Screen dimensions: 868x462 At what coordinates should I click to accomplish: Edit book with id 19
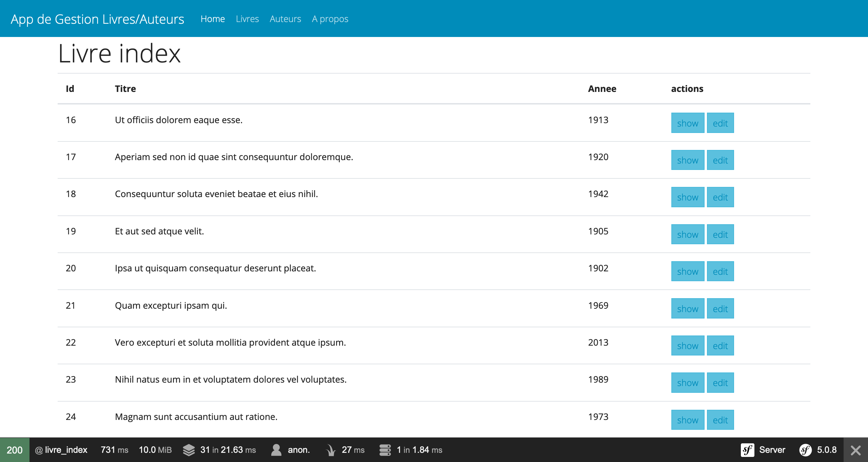click(x=720, y=234)
